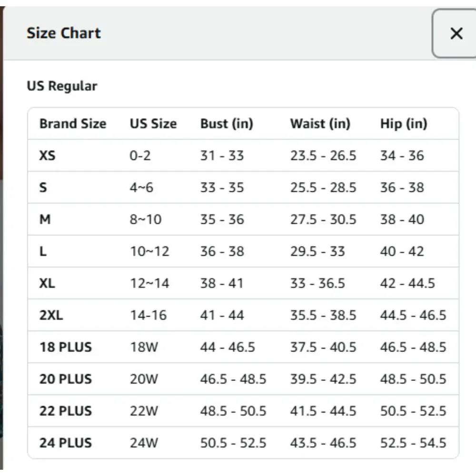Screen dimensions: 476x476
Task: Click the US Regular heading
Action: (62, 86)
